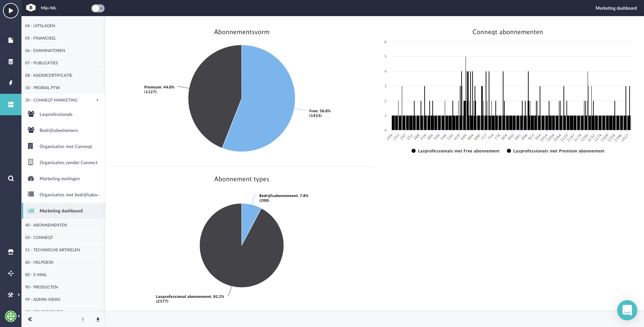Open Bedrijfsdeelnemers view
The image size is (644, 327).
tap(63, 130)
